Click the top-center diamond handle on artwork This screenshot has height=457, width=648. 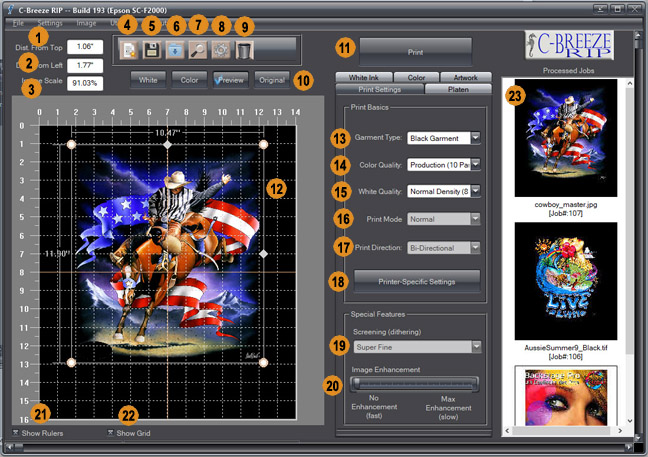point(167,145)
